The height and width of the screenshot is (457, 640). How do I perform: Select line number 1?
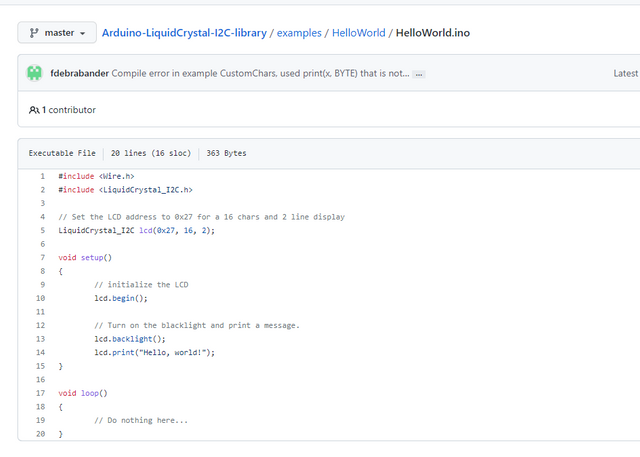42,176
